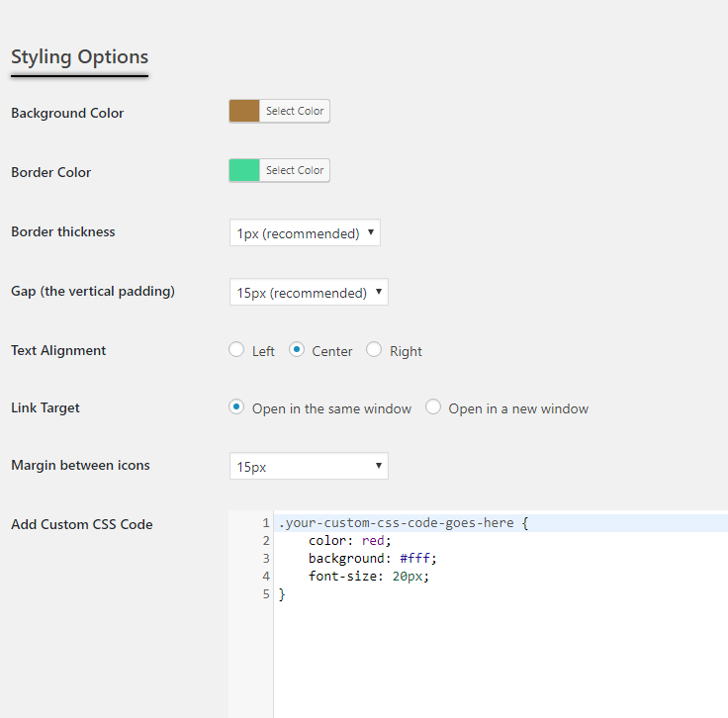
Task: Click the green Border Color swatch
Action: [244, 170]
